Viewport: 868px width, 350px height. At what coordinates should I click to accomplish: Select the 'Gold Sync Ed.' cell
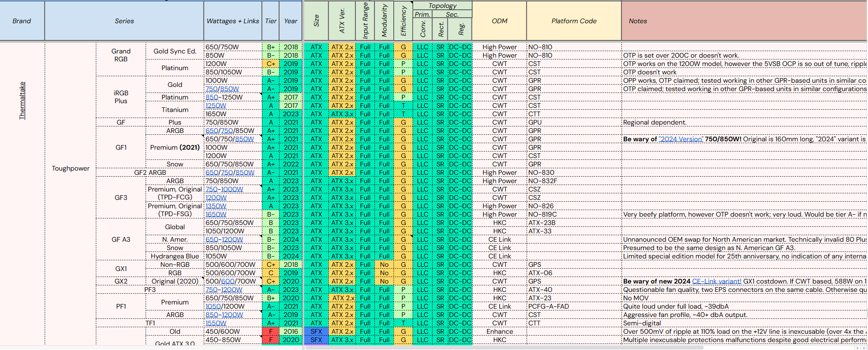point(175,51)
